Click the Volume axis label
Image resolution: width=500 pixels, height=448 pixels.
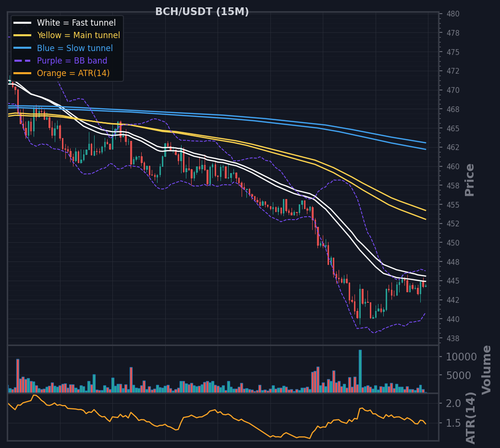[x=486, y=370]
